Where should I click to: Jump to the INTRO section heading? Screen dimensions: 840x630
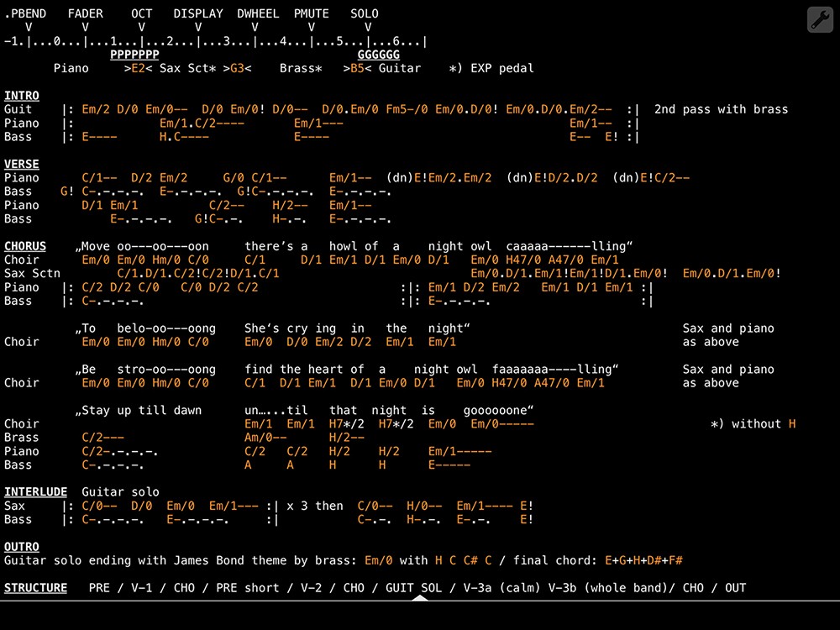(x=22, y=96)
